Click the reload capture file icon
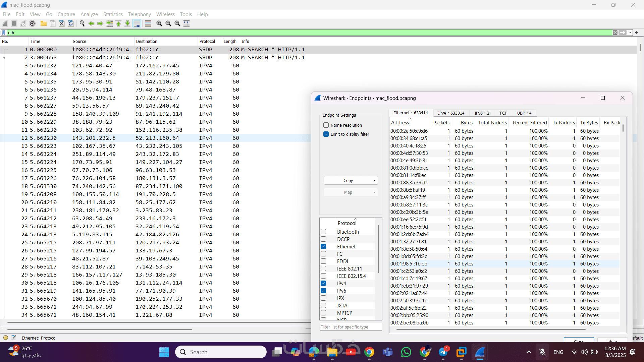 (71, 23)
